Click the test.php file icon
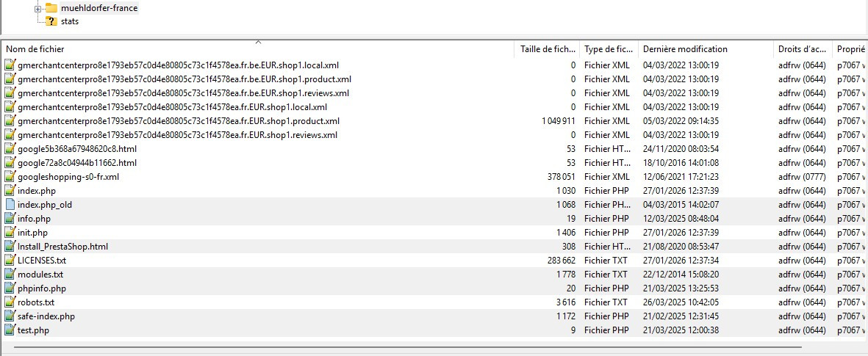 10,330
